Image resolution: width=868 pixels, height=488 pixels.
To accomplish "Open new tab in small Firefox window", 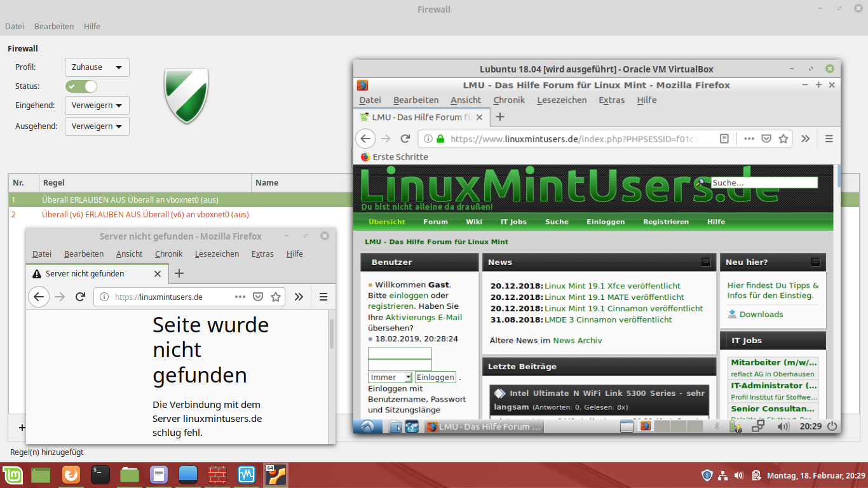I will coord(179,273).
